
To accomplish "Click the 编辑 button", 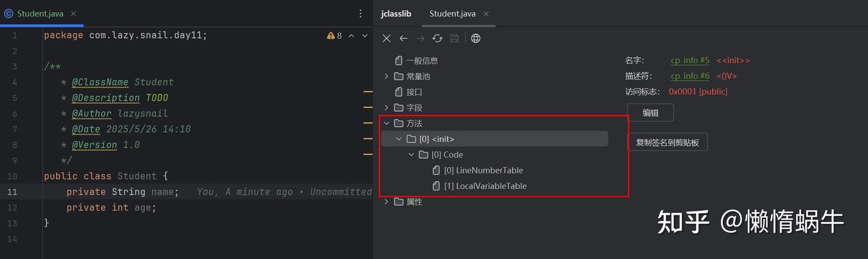I will click(650, 113).
